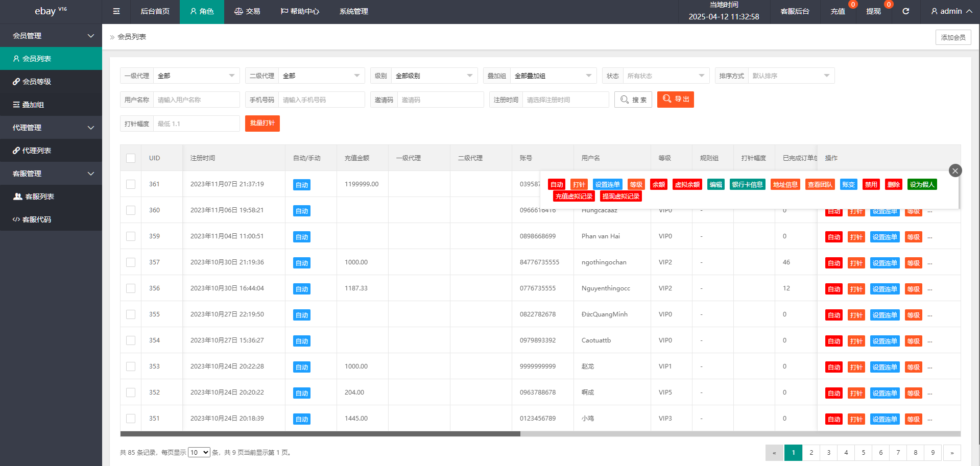Open 叠加组 list icon in sidebar
This screenshot has height=466, width=980.
(16, 105)
